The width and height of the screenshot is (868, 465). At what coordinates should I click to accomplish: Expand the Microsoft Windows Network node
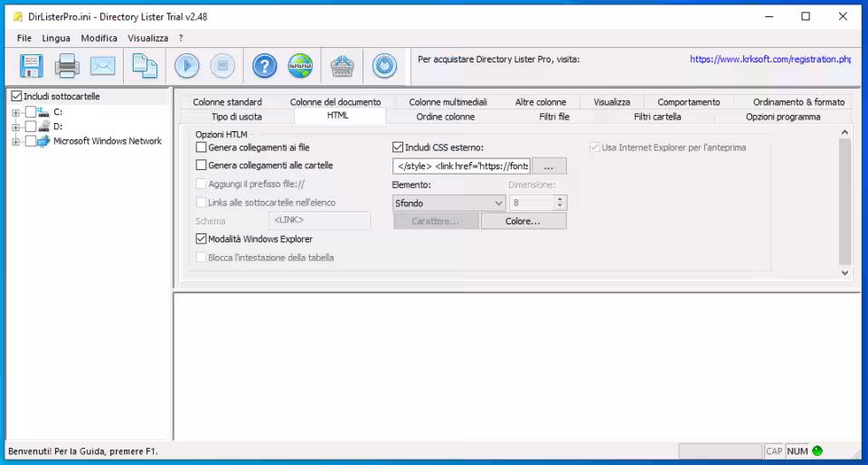tap(15, 141)
